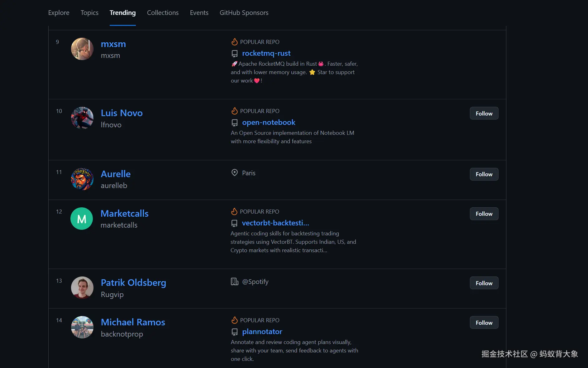Click flame icon above vectorbt-backtesti repo
The image size is (588, 368).
(x=234, y=211)
